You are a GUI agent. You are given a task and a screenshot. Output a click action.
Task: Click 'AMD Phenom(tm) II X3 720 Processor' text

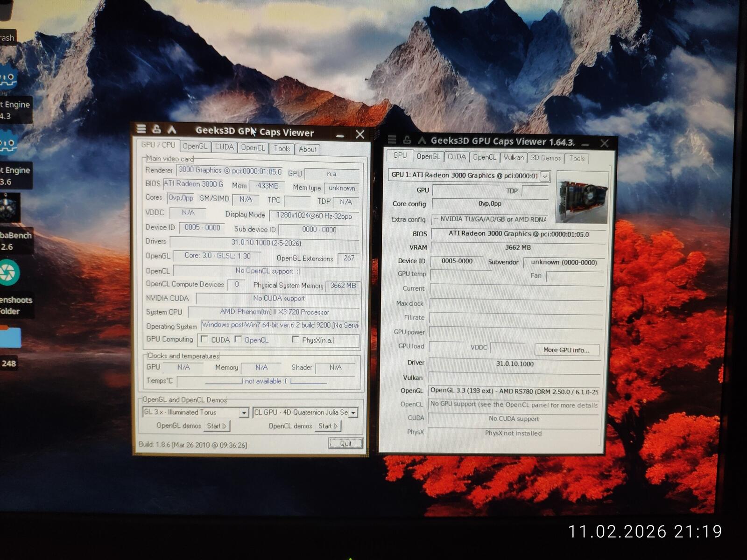pyautogui.click(x=275, y=312)
